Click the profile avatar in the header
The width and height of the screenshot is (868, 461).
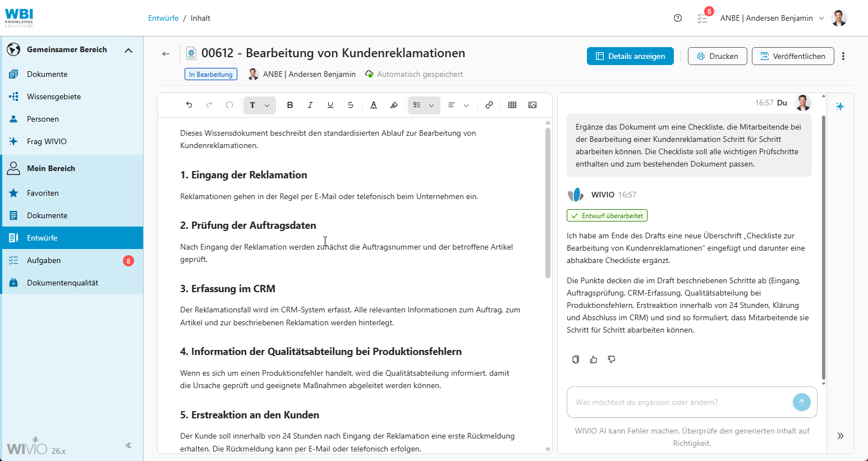point(839,18)
